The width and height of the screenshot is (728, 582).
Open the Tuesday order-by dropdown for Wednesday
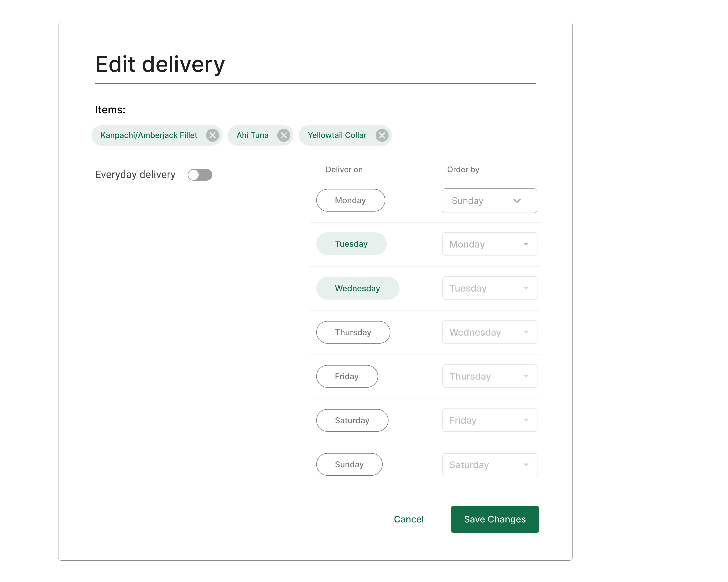coord(490,288)
